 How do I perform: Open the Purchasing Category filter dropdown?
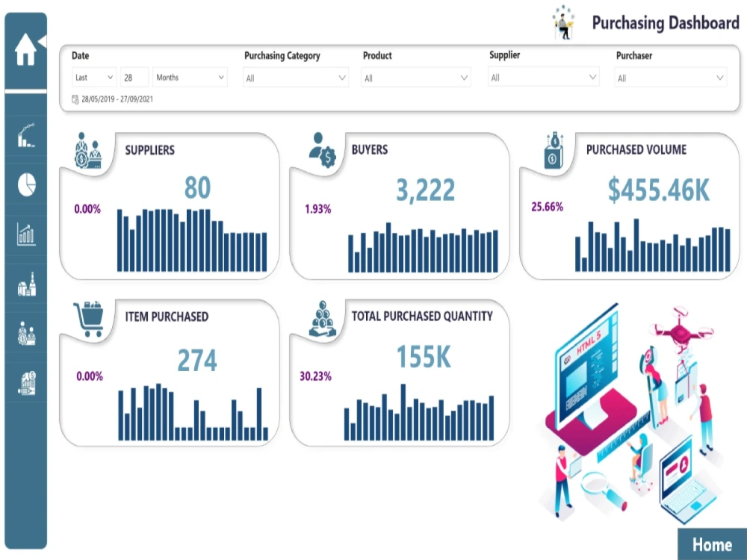coord(295,77)
